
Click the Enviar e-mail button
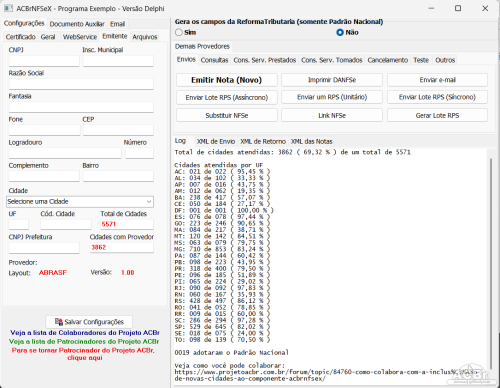tap(437, 80)
